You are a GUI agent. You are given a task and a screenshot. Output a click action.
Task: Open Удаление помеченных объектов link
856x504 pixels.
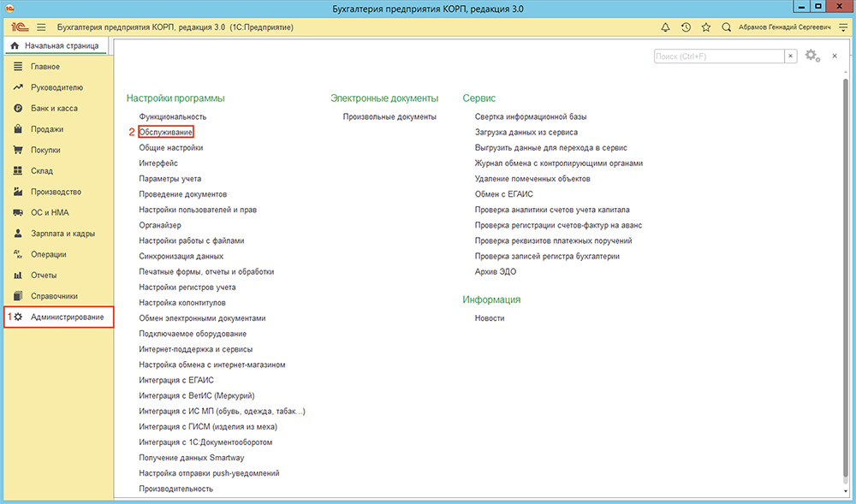pyautogui.click(x=532, y=178)
